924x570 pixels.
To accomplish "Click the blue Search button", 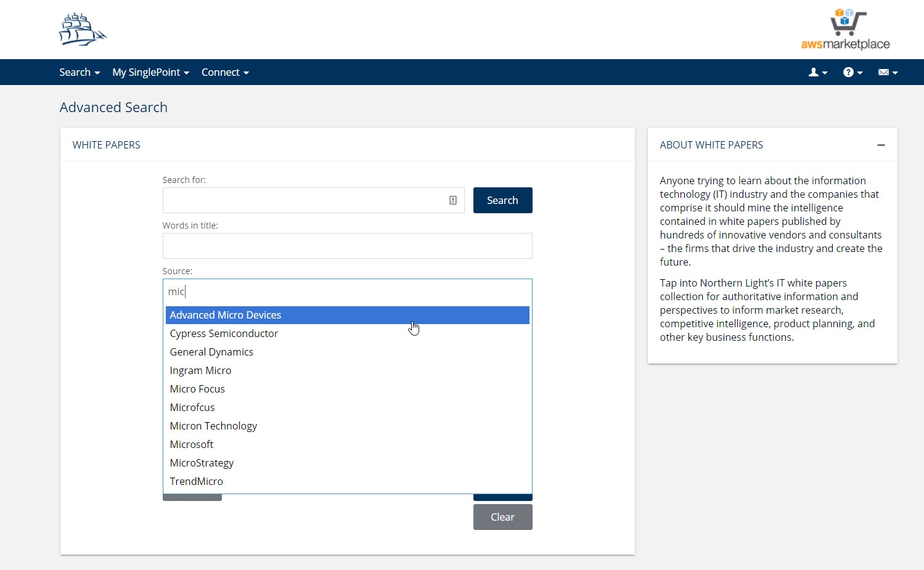I will (x=502, y=200).
